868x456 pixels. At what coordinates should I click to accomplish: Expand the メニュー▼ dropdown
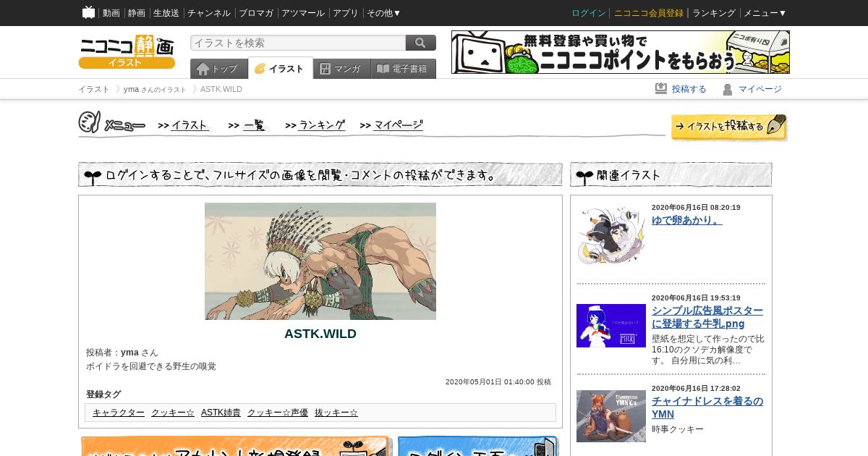coord(765,13)
